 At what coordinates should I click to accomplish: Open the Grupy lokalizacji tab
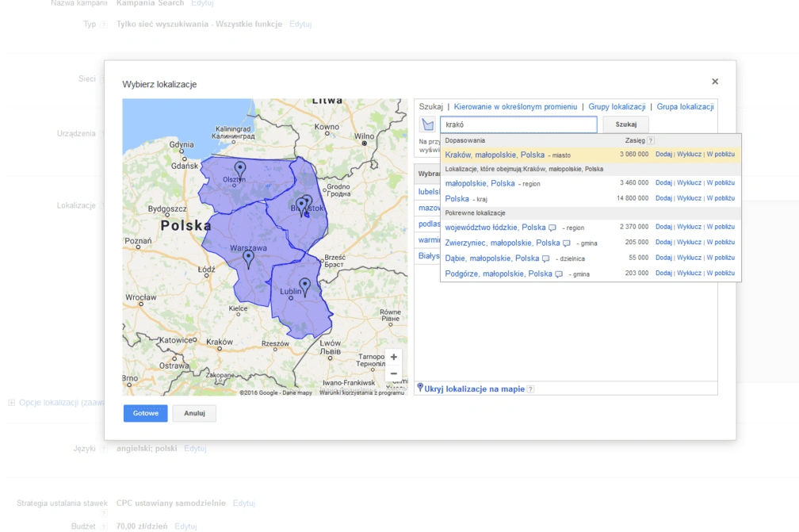point(618,105)
